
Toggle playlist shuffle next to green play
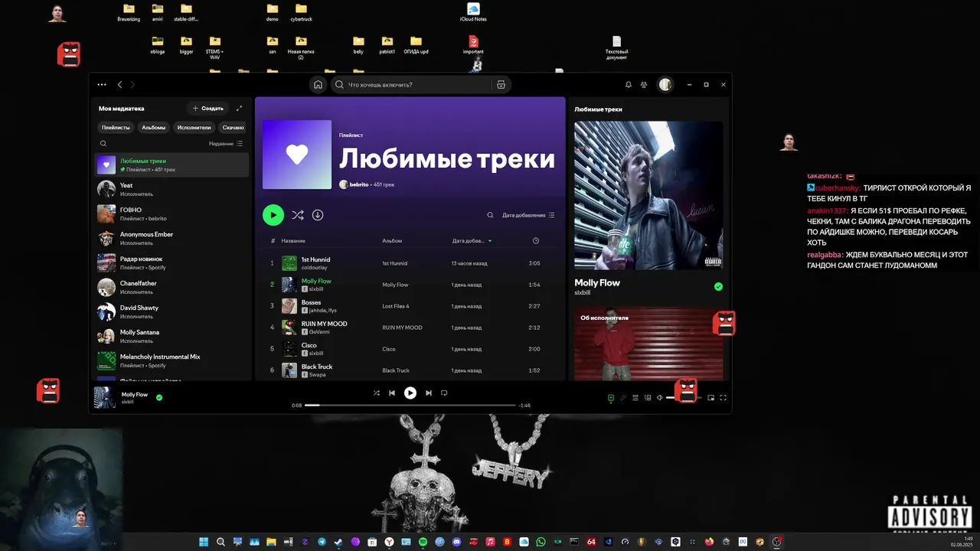click(x=297, y=215)
